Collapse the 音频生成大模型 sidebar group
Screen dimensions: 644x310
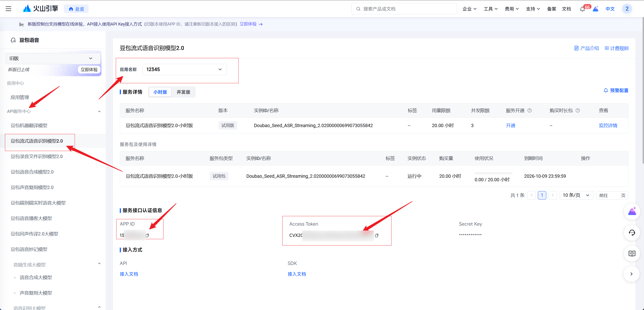[99, 263]
